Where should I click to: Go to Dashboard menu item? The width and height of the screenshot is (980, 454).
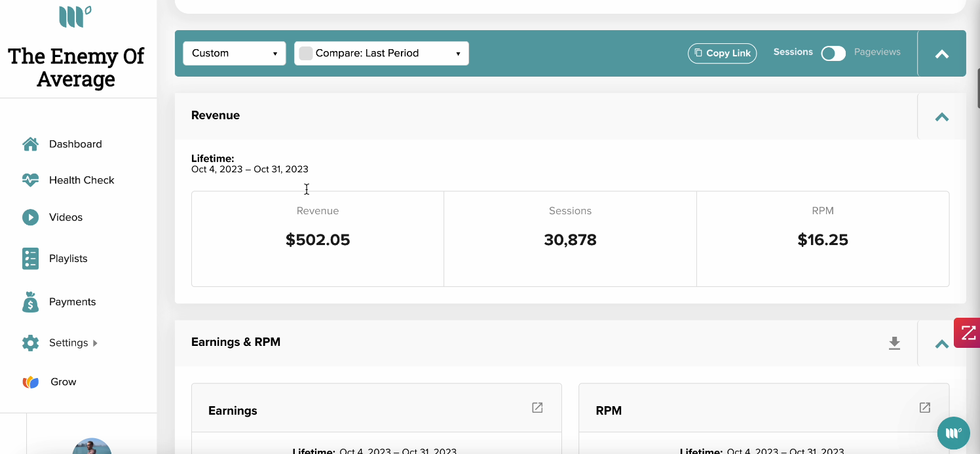75,144
